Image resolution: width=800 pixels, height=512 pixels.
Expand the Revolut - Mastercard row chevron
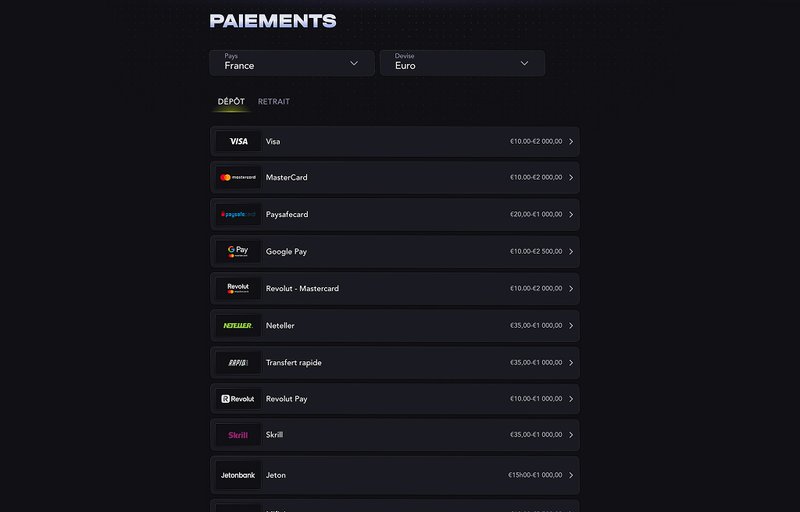point(571,289)
